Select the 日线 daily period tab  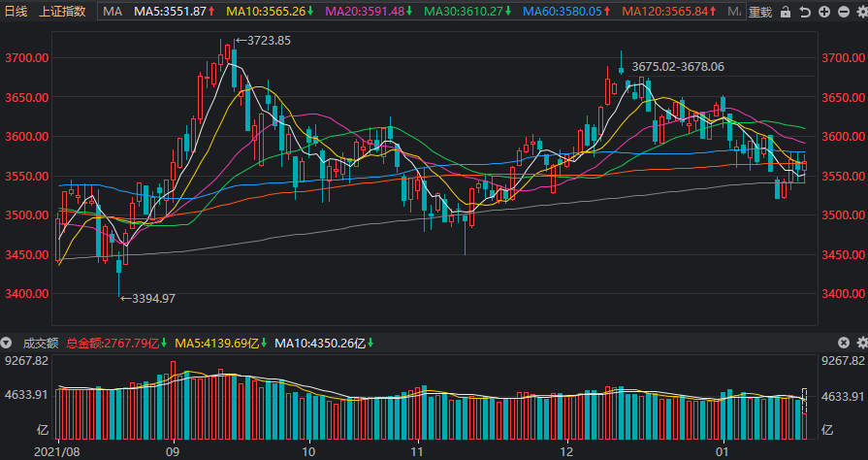[17, 12]
